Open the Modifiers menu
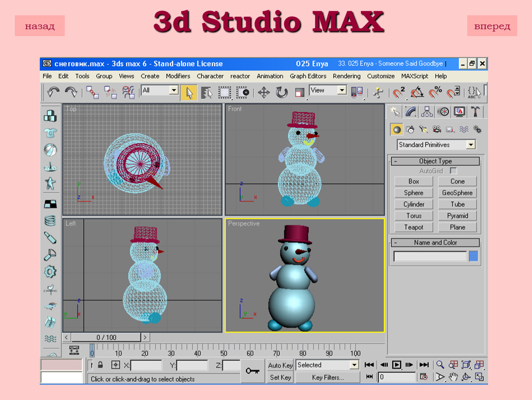Viewport: 532px width, 400px height. [x=178, y=76]
